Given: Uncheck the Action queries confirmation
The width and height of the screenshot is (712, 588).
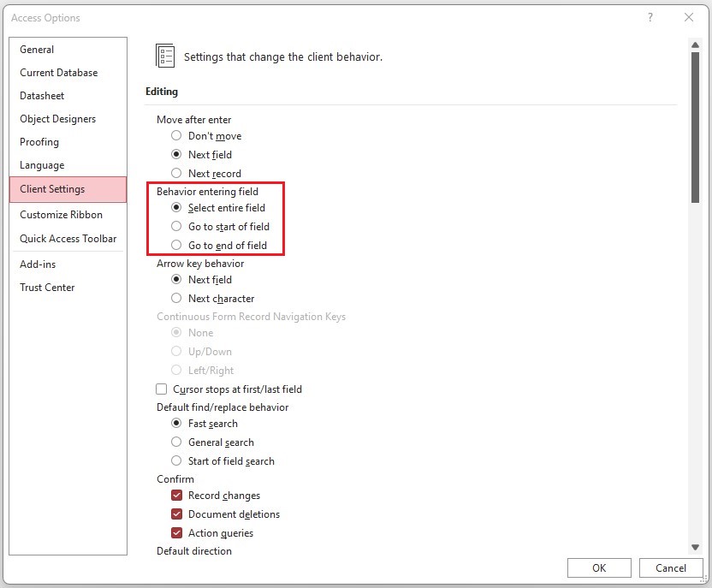Looking at the screenshot, I should 176,532.
